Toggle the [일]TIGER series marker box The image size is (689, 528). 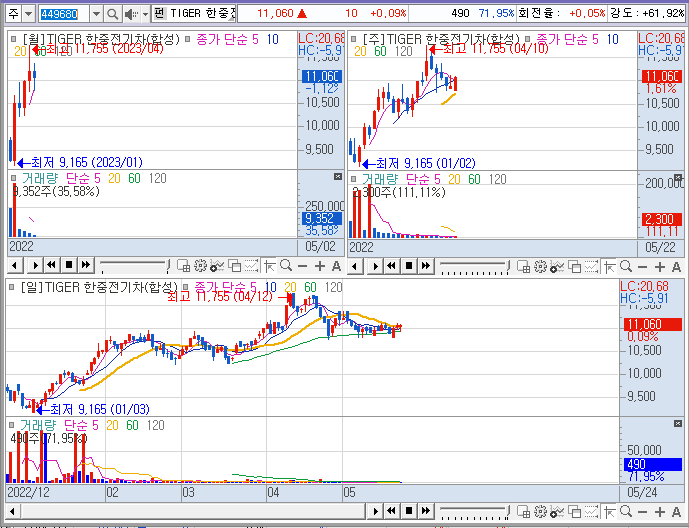[x=11, y=287]
